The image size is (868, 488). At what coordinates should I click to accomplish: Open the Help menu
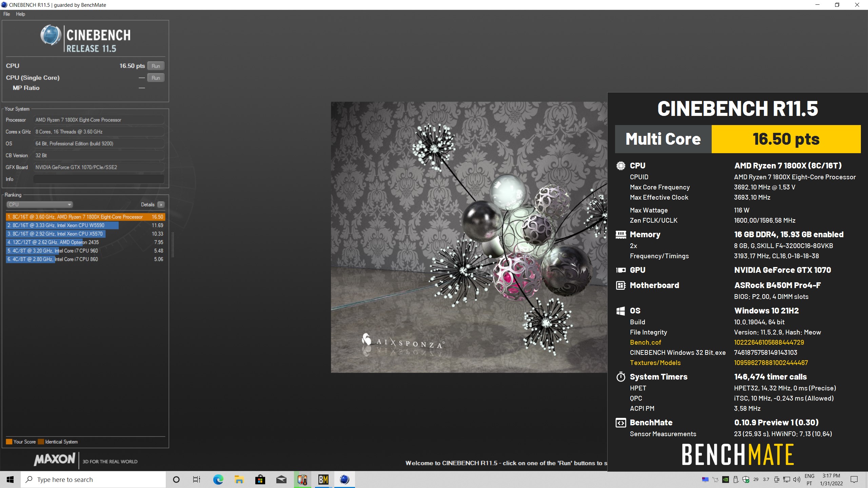tap(20, 14)
